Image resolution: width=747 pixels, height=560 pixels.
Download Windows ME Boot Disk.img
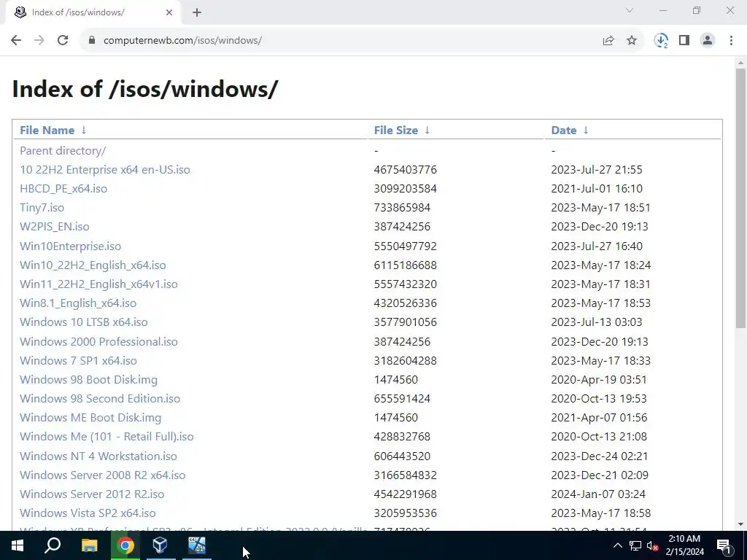click(90, 418)
